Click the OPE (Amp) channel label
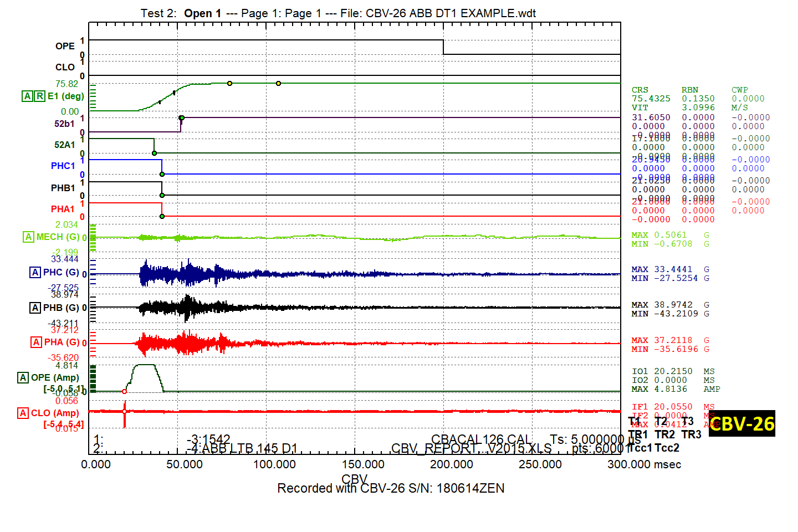 (x=55, y=378)
